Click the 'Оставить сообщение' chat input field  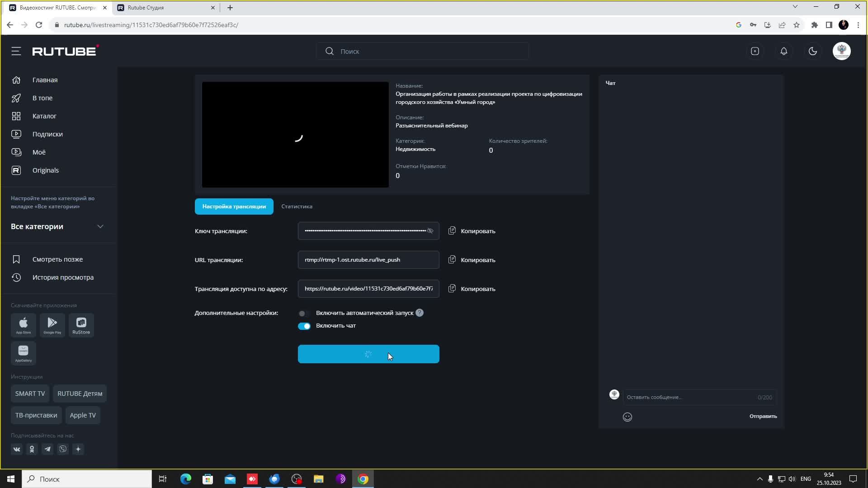click(x=687, y=397)
